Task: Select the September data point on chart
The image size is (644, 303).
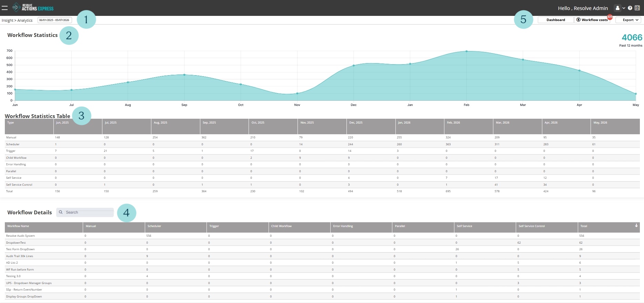Action: 184,75
